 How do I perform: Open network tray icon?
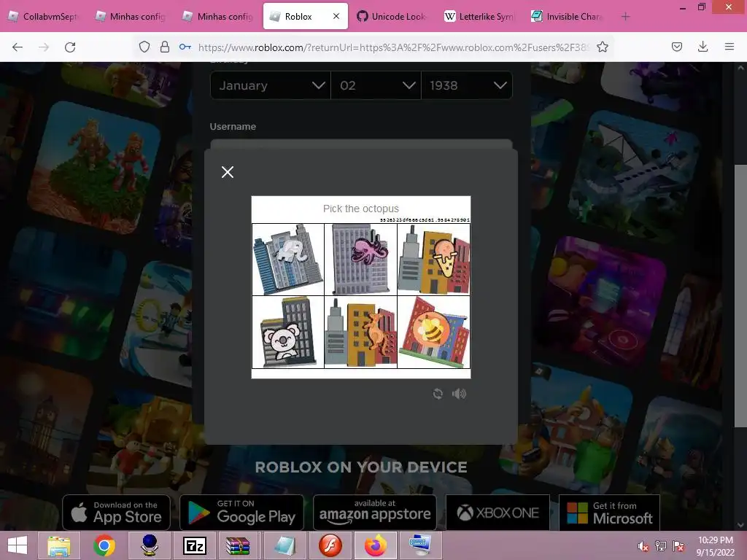tap(661, 546)
